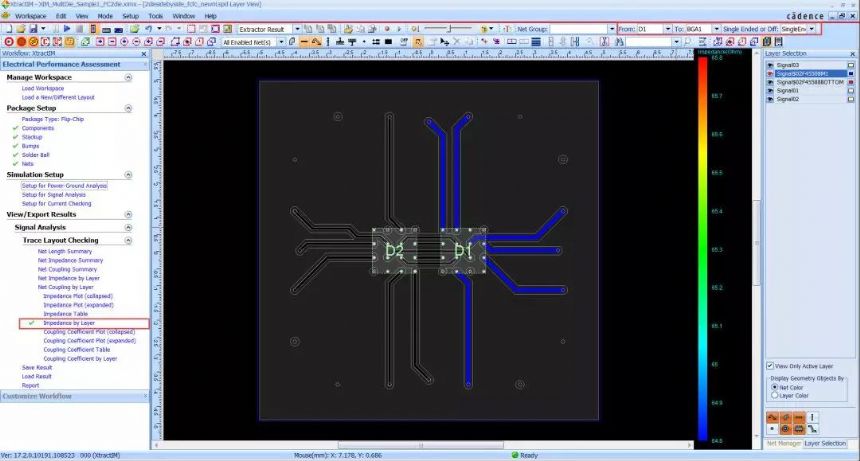This screenshot has width=860, height=461.
Task: Click the black filled rectangle icon
Action: point(388,42)
